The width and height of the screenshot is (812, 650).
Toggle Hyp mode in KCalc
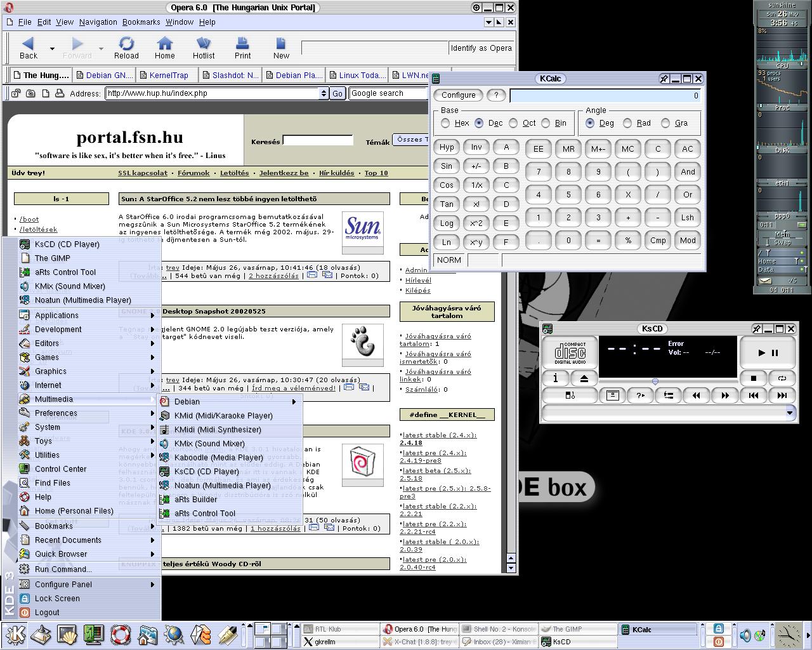pyautogui.click(x=447, y=147)
